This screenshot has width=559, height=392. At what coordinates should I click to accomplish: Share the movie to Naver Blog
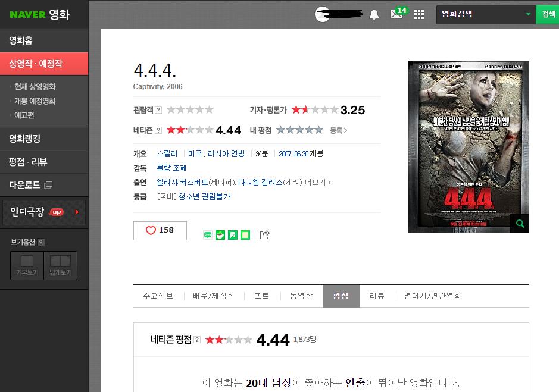tap(208, 235)
